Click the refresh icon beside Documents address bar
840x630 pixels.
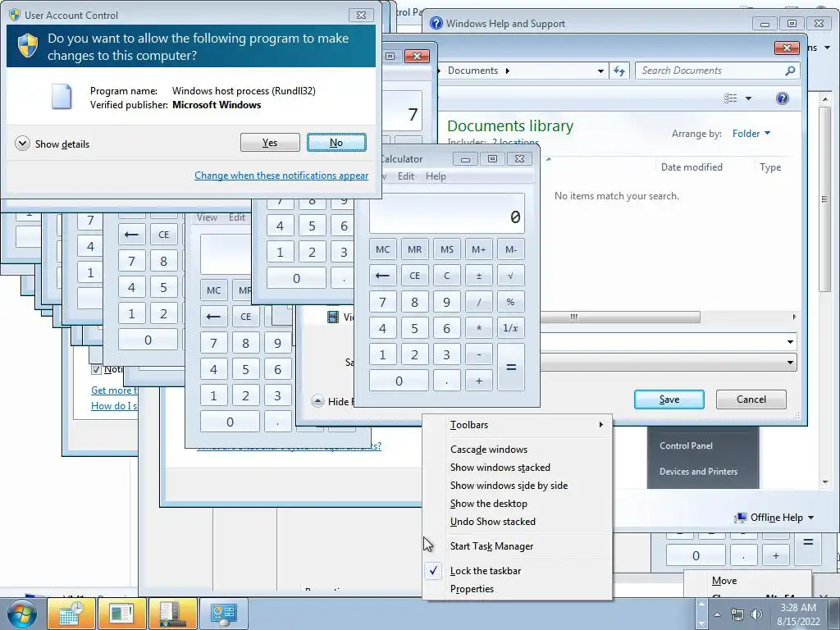click(619, 71)
